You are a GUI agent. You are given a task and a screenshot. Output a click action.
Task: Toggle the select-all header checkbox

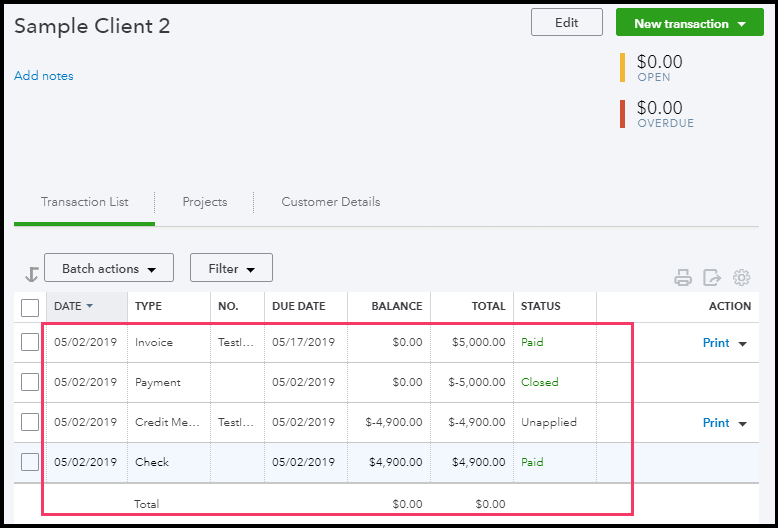point(30,307)
